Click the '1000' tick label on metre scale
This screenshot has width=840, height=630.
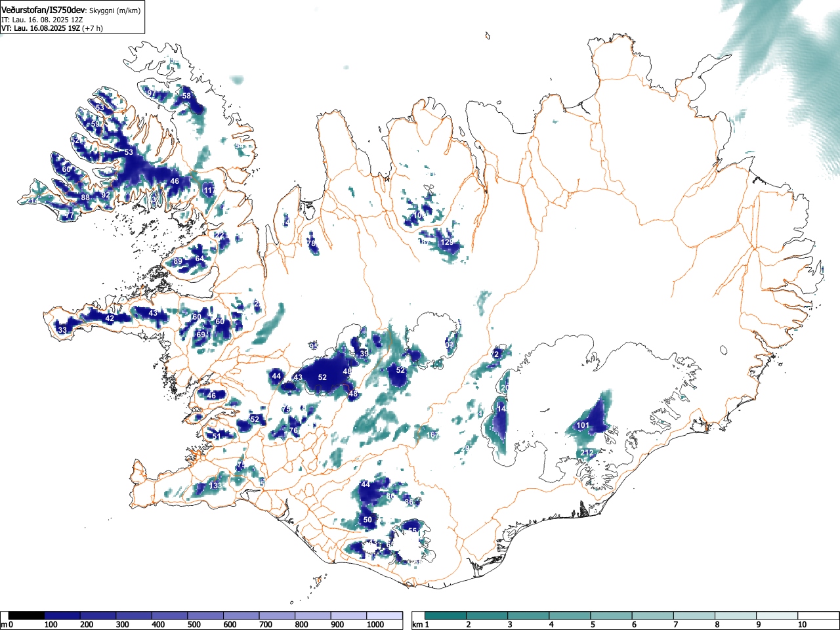click(375, 625)
